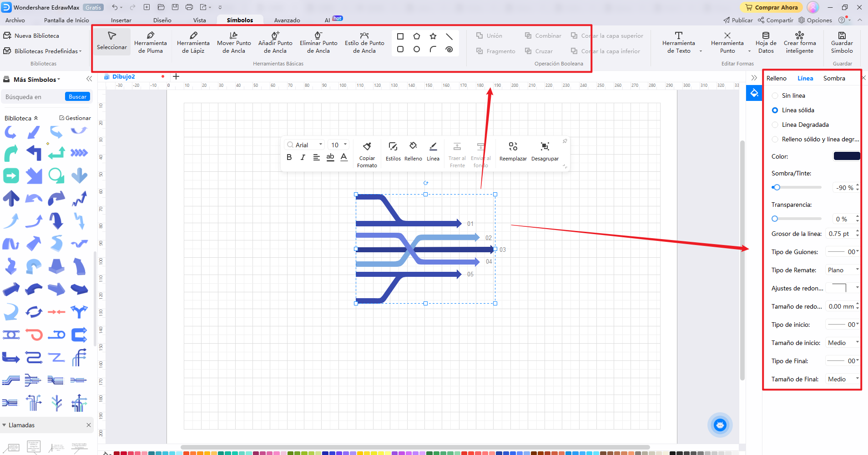868x455 pixels.
Task: Open the Avanzado ribbon tab
Action: click(287, 20)
